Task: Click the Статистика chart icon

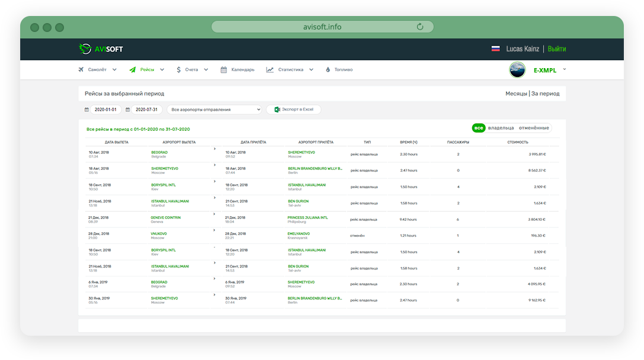Action: pyautogui.click(x=270, y=70)
